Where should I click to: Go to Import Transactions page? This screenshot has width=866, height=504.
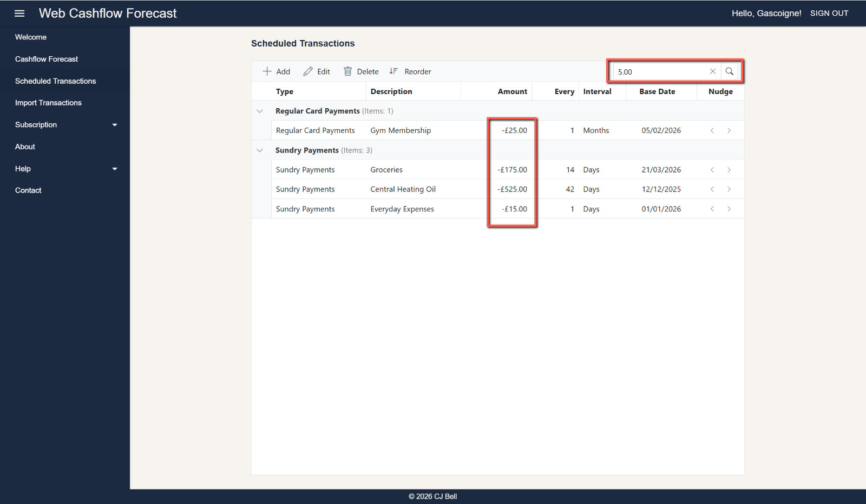(x=48, y=103)
